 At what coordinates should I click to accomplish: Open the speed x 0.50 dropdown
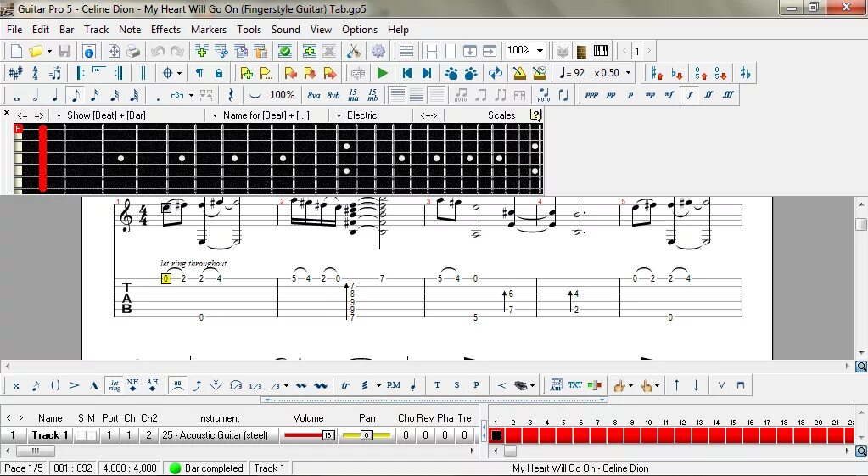coord(628,73)
